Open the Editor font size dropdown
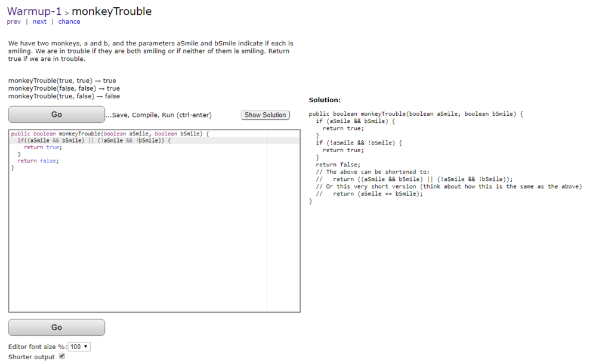611x364 pixels. (x=79, y=347)
